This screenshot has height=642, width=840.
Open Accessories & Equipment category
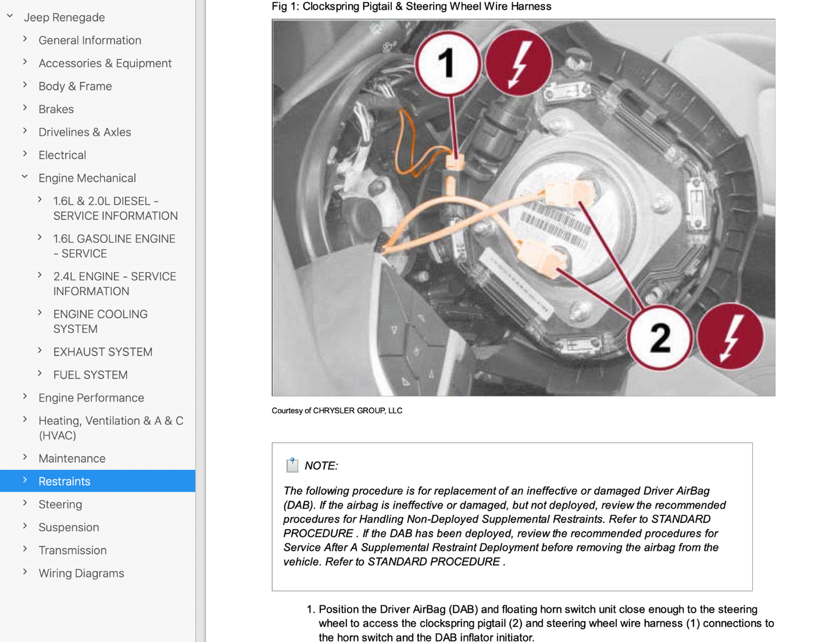pos(105,63)
